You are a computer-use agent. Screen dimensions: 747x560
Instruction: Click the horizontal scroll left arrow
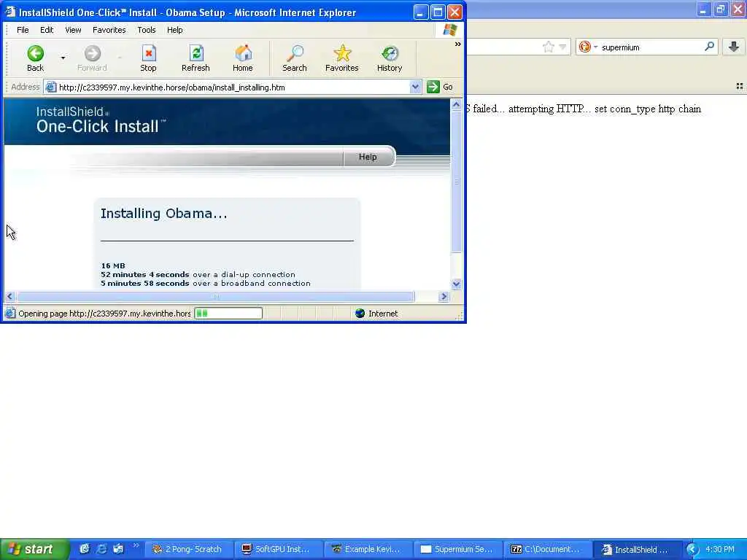[9, 296]
